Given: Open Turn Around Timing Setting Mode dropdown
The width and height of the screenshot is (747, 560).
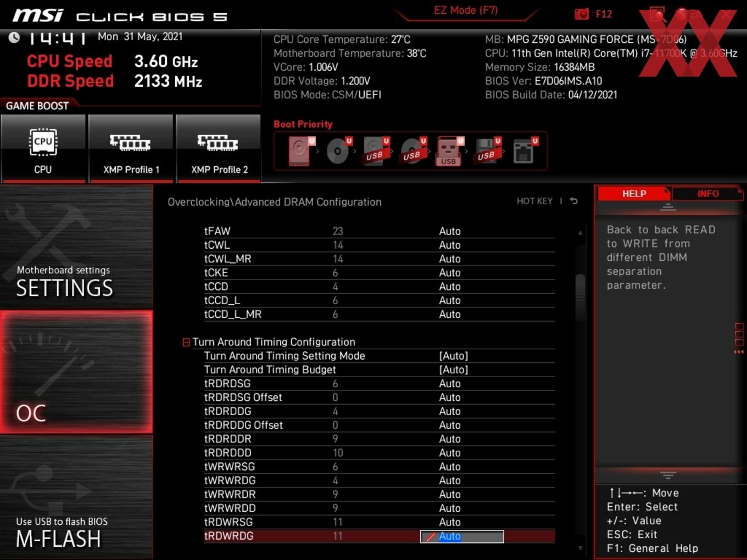Looking at the screenshot, I should click(454, 356).
